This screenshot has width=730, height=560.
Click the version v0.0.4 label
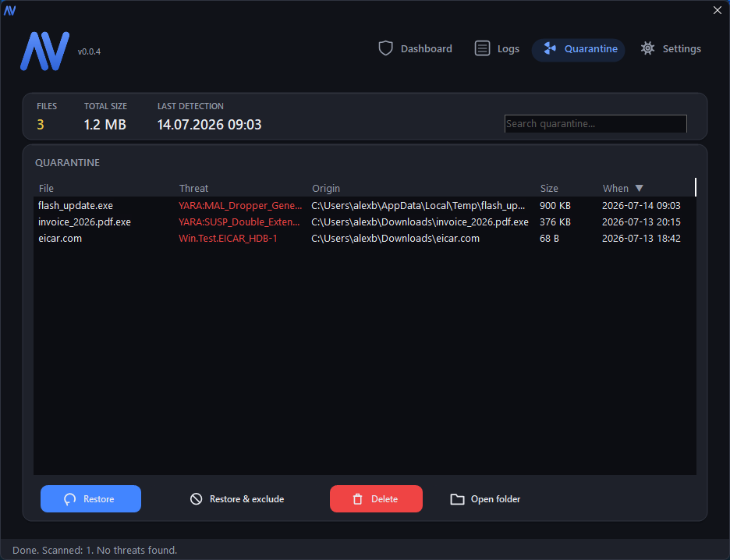(x=89, y=51)
